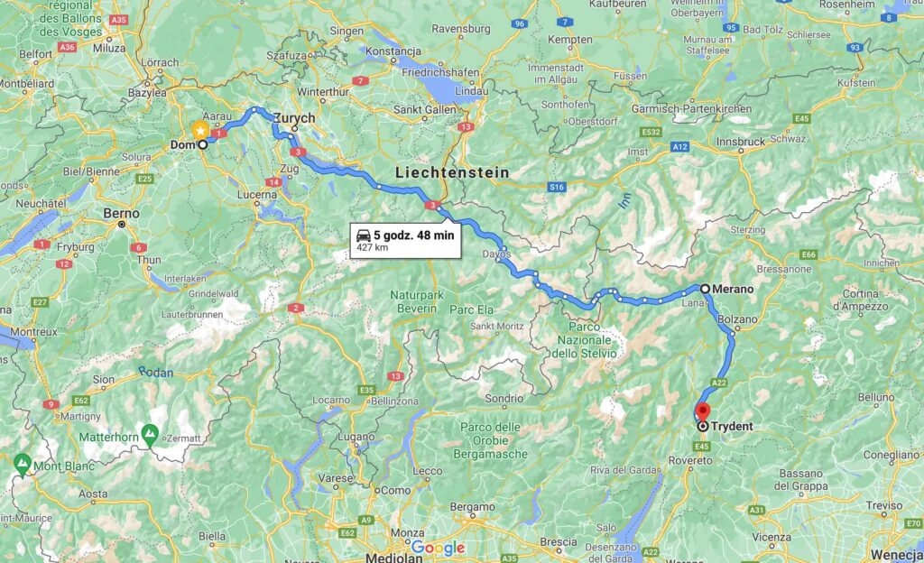Click the Mont Blanc green mountain marker
924x563 pixels.
23,464
